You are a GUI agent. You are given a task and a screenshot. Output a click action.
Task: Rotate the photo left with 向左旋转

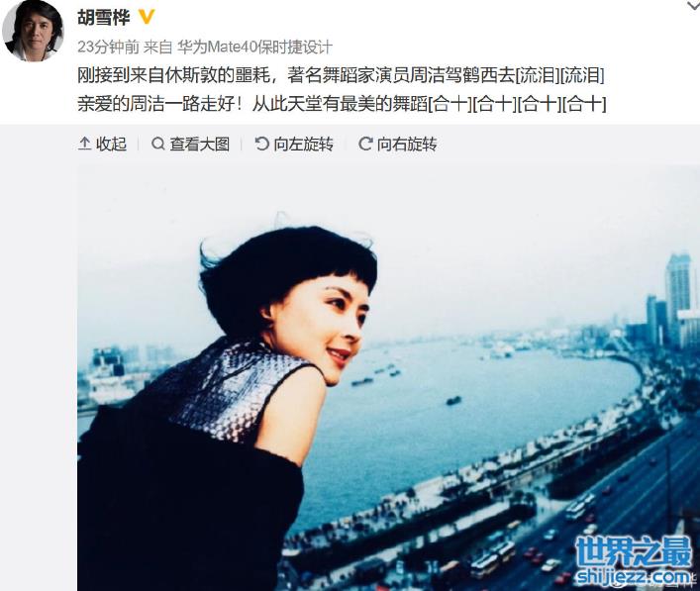point(294,145)
